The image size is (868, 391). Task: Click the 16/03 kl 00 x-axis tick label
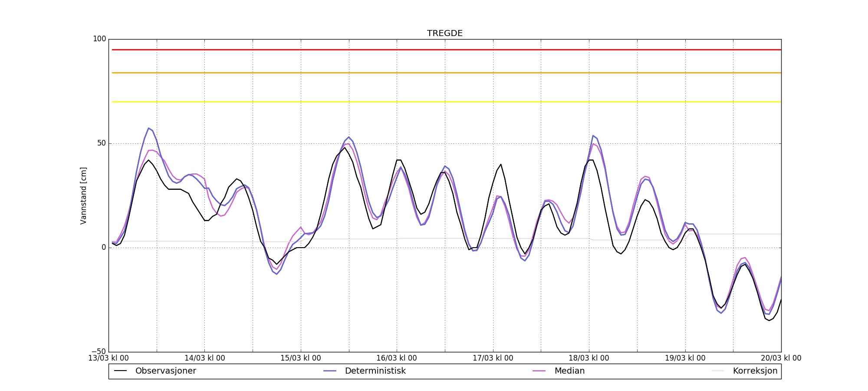[x=397, y=358]
